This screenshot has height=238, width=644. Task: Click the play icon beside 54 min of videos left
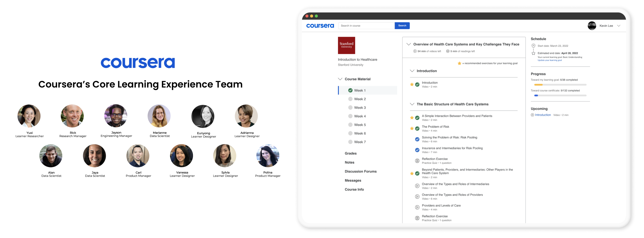coord(415,51)
